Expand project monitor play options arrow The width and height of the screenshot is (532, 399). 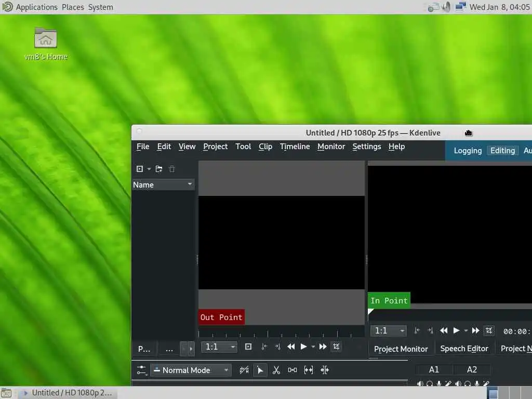point(466,330)
